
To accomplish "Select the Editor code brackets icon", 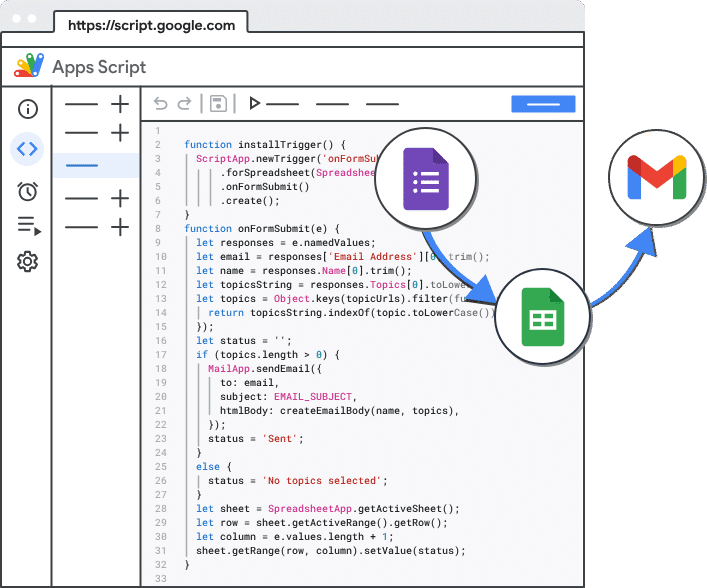I will click(27, 149).
